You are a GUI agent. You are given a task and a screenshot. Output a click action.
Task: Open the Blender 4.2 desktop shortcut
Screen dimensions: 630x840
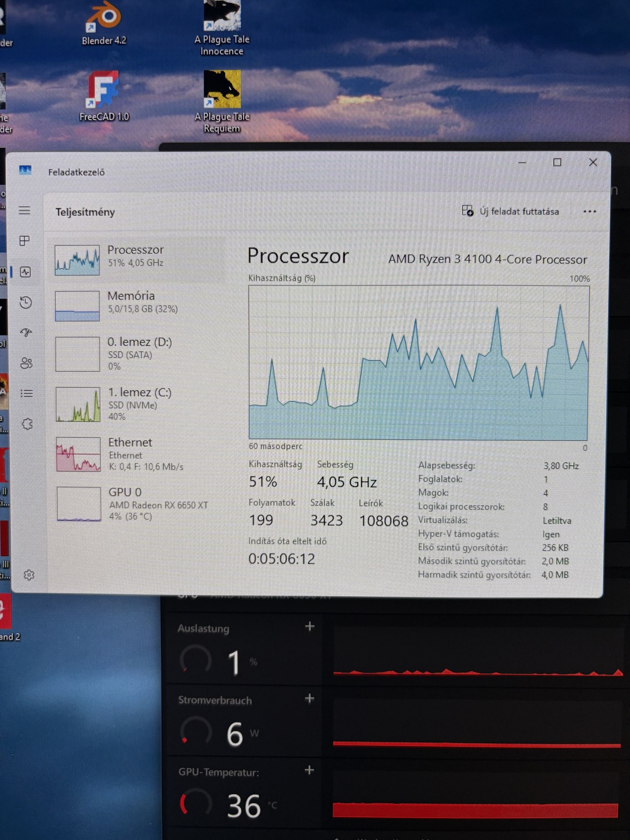104,24
